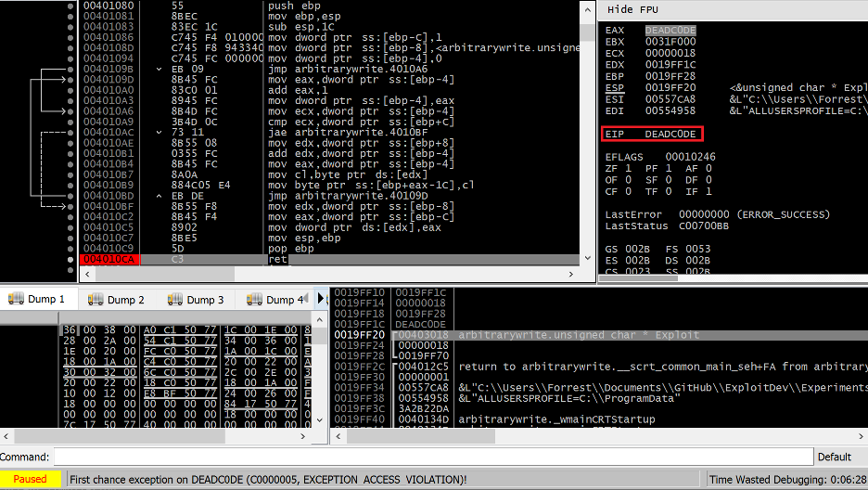Click the Dump 2 tab icon

(96, 299)
